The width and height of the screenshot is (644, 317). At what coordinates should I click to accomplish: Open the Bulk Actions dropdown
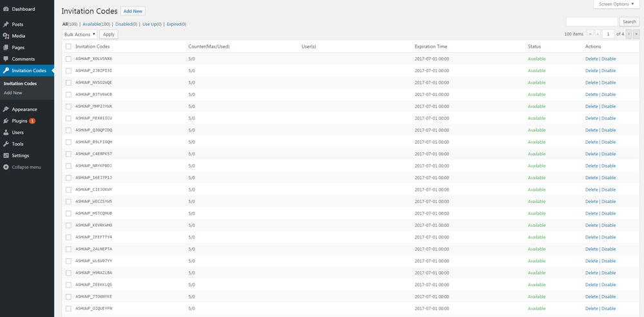pyautogui.click(x=80, y=35)
